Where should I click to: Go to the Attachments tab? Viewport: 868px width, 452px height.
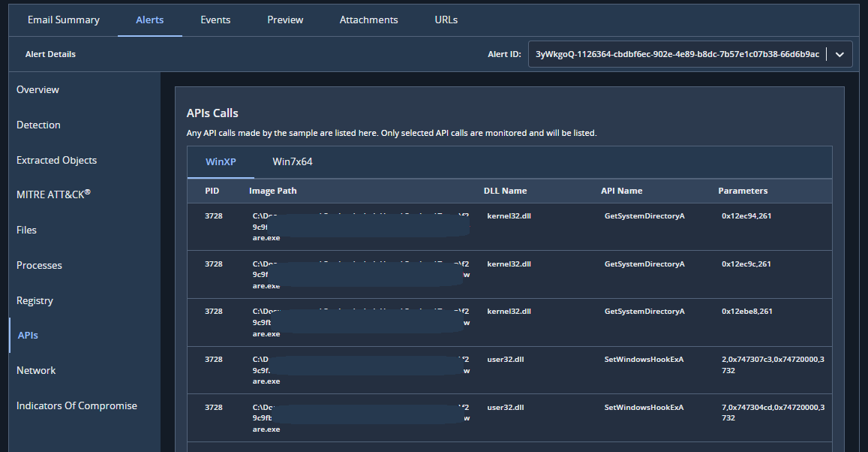368,20
